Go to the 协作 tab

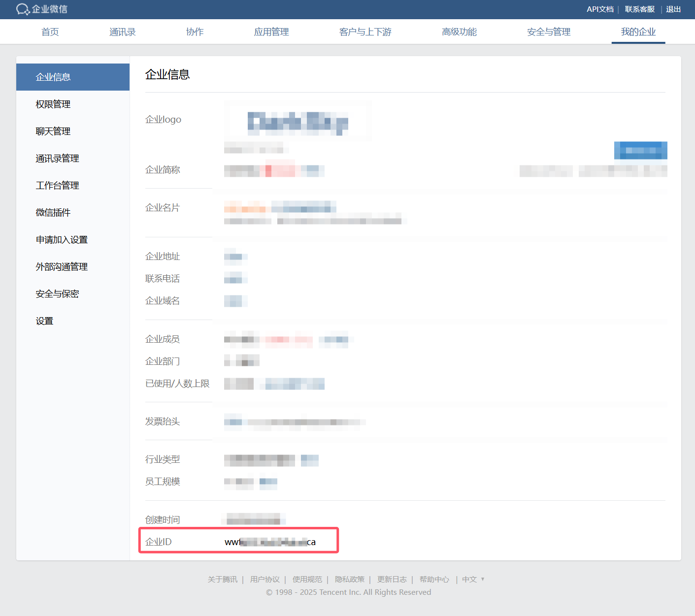click(x=195, y=32)
